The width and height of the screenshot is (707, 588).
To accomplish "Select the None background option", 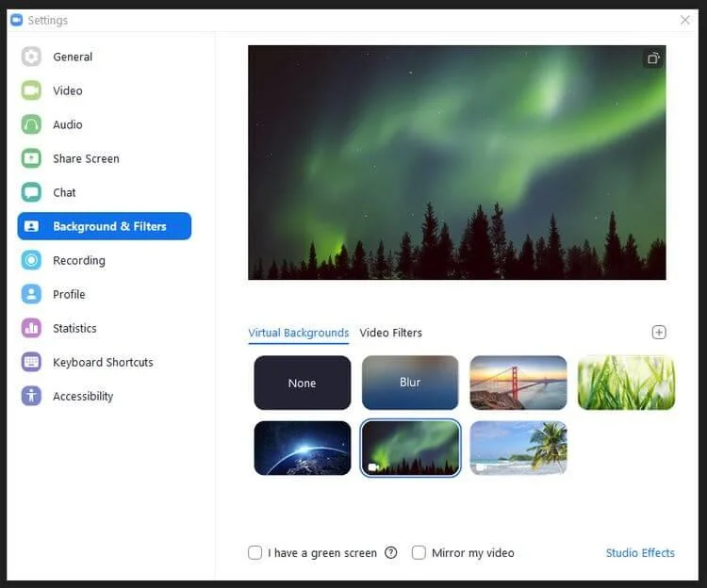I will [302, 383].
